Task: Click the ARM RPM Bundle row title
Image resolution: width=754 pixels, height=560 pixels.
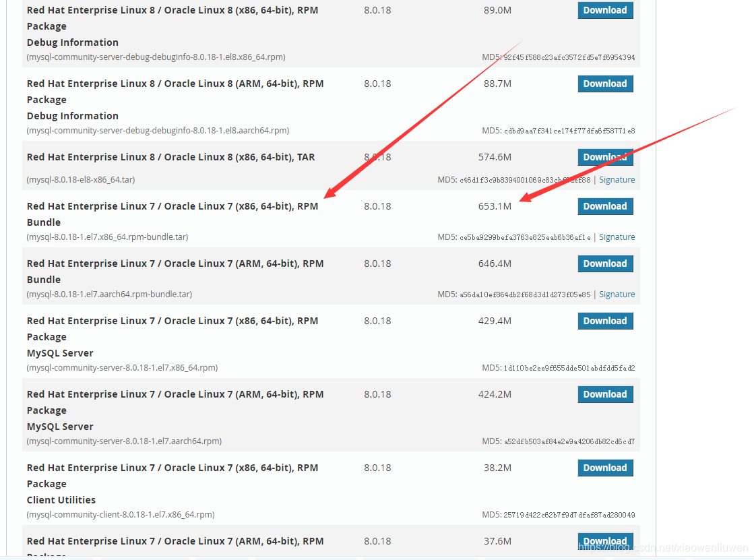Action: [x=175, y=272]
